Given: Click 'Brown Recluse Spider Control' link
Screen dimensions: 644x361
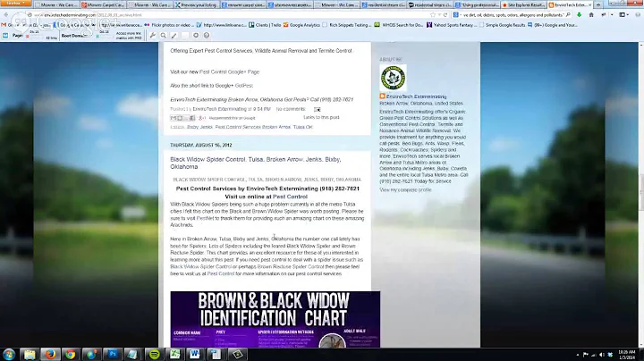Looking at the screenshot, I should pyautogui.click(x=291, y=266).
